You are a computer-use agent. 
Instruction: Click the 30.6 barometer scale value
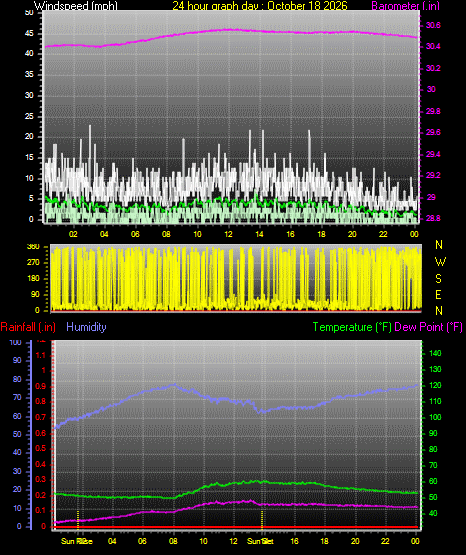433,25
